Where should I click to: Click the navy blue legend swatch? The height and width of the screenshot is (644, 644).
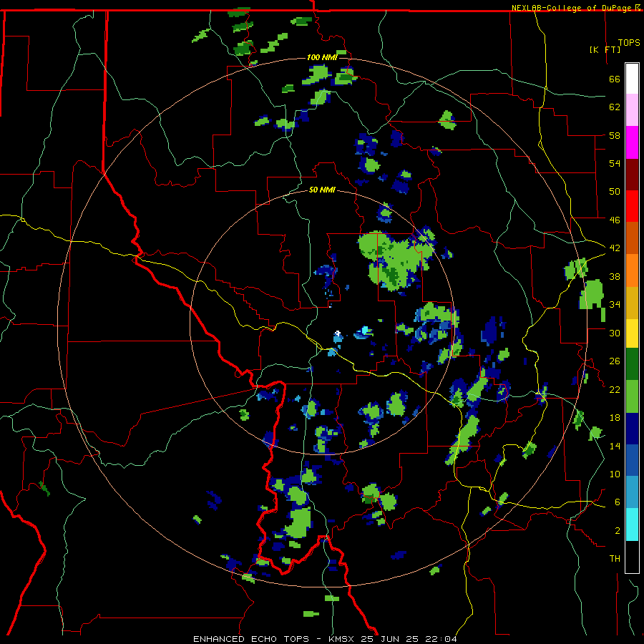[x=632, y=429]
